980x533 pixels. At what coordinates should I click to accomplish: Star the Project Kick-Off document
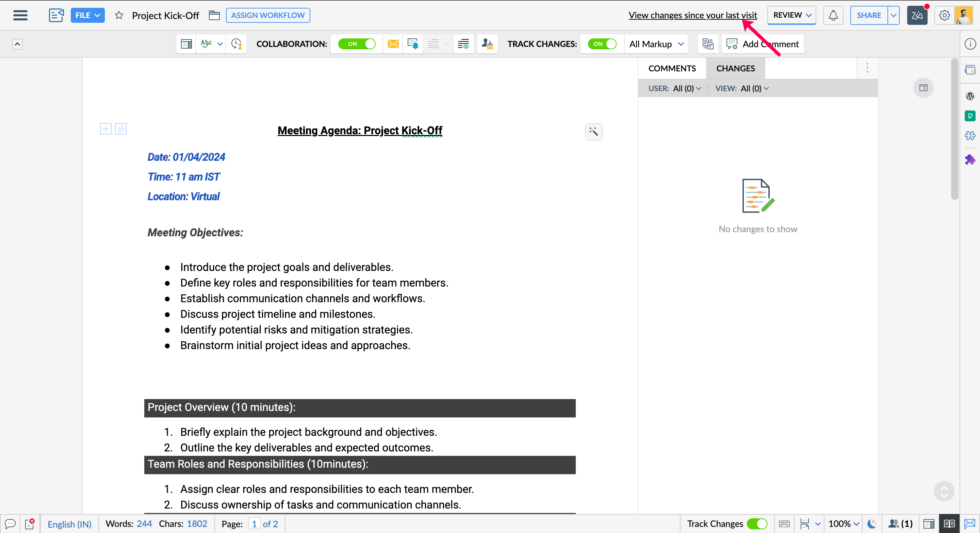(119, 15)
